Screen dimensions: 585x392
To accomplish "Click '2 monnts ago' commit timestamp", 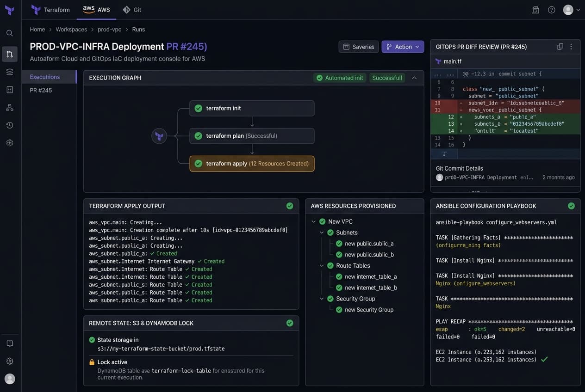I will [x=559, y=178].
